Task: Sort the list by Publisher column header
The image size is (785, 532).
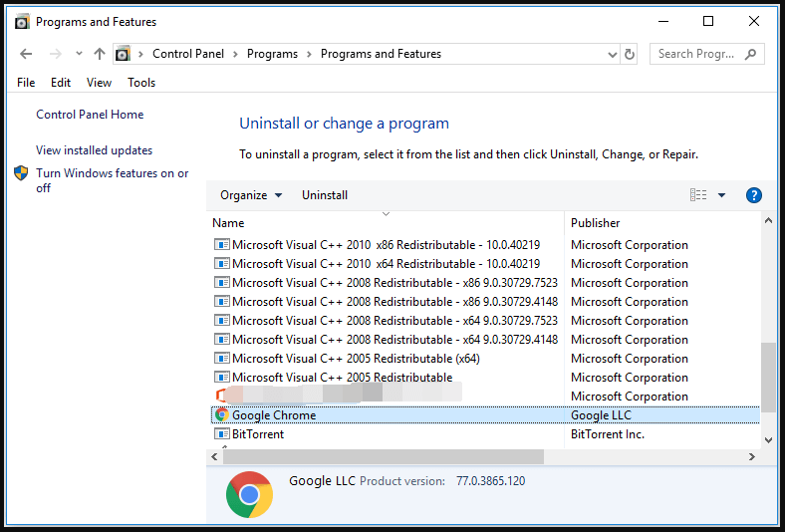Action: [x=596, y=223]
